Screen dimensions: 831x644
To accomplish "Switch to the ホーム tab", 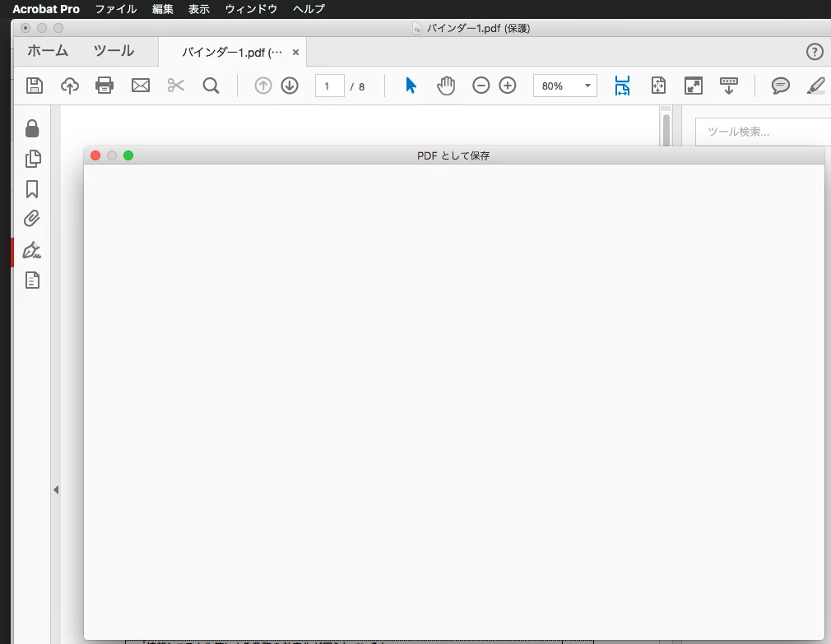I will (x=48, y=51).
